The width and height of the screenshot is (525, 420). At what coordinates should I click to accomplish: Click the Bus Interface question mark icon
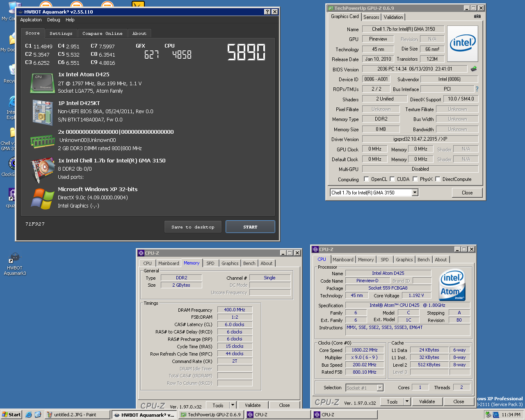[x=477, y=89]
